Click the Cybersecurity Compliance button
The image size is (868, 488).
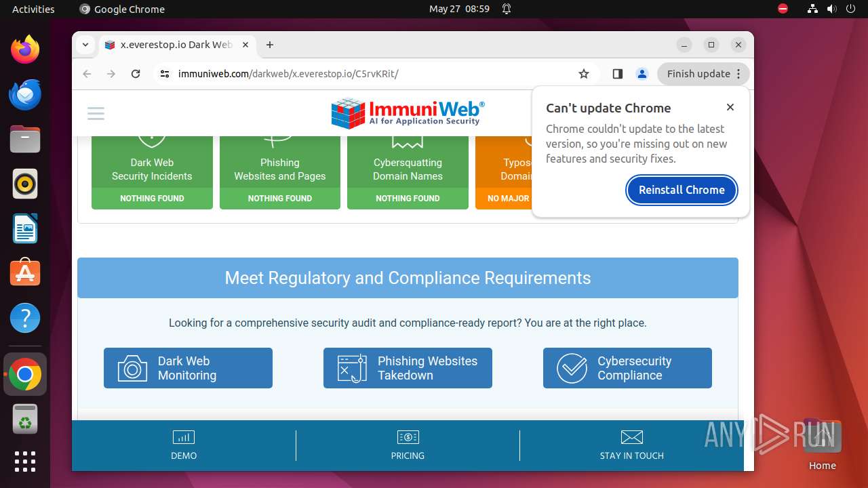[627, 368]
